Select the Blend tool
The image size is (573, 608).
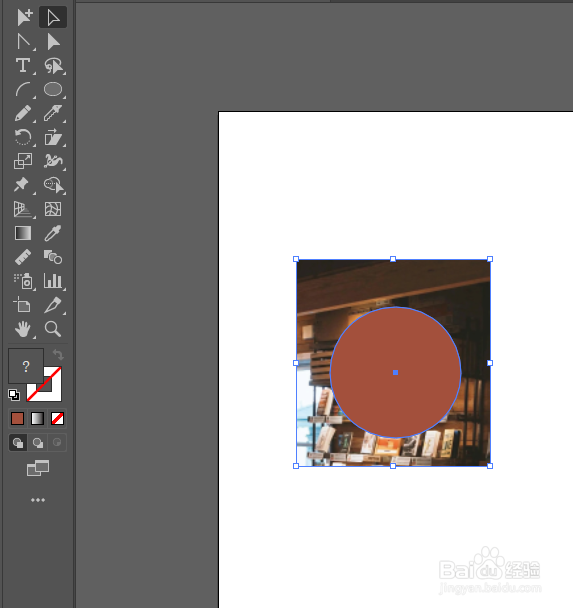(53, 257)
